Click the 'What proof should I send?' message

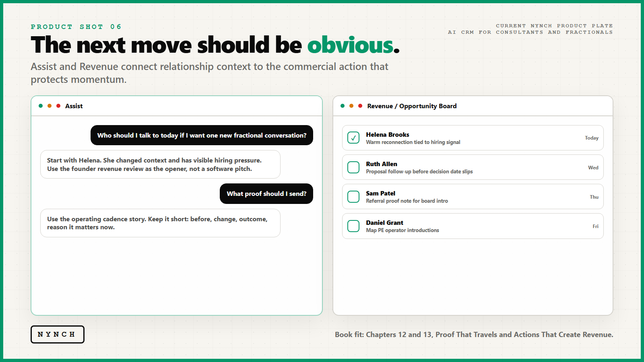[x=266, y=194]
